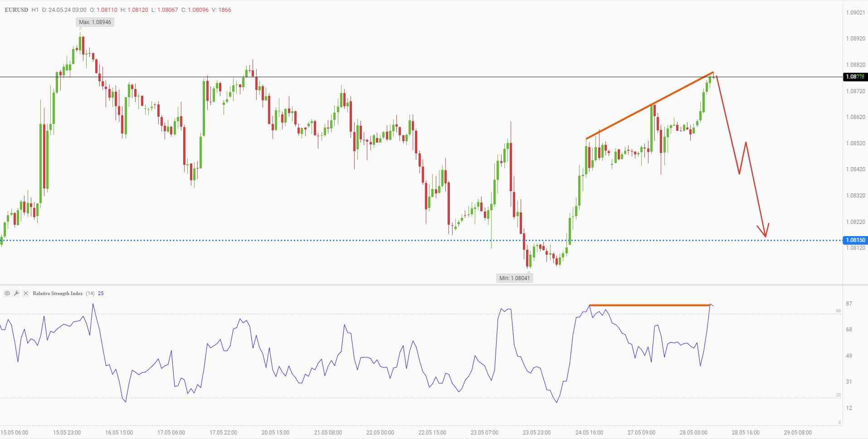Screen dimensions: 868x439
Task: Click the 22.05 15:00 time label
Action: 432,433
